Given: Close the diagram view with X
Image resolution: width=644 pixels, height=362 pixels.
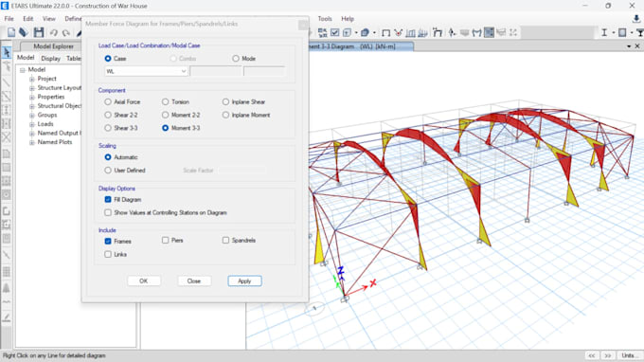Looking at the screenshot, I should 637,46.
